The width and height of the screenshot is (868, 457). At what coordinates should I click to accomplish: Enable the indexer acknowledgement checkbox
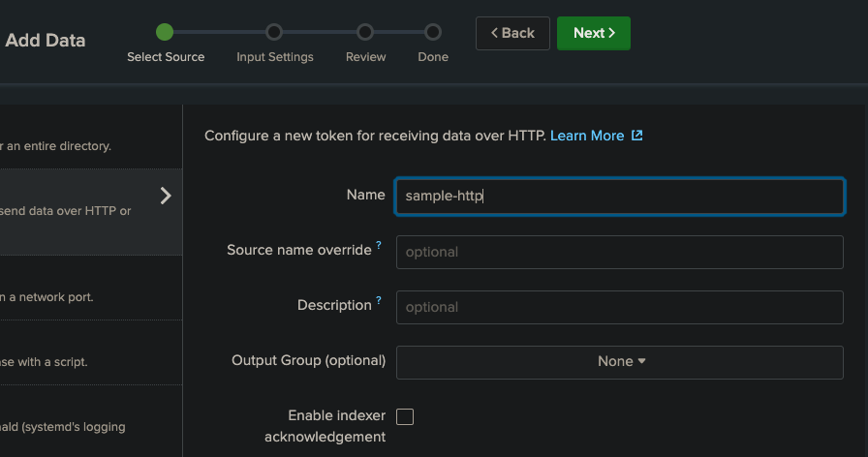[405, 416]
